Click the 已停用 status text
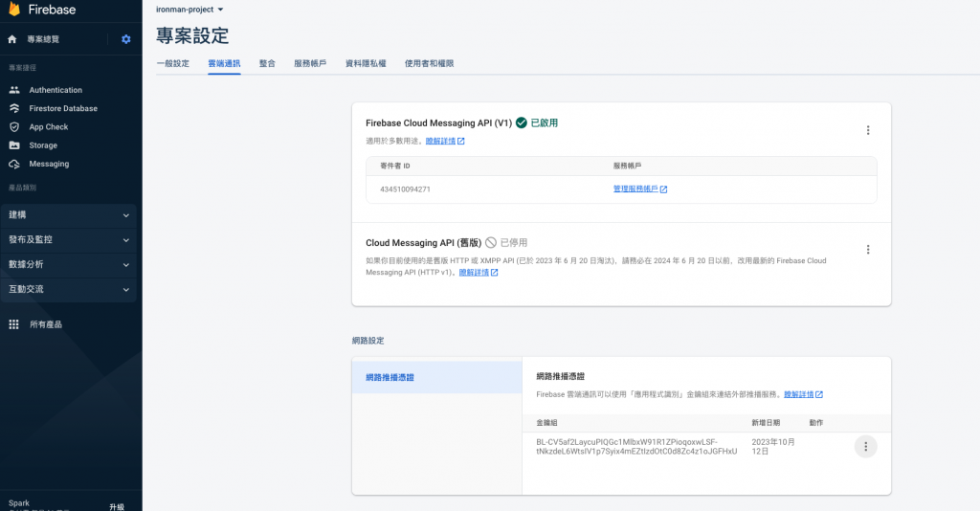Viewport: 980px width, 511px height. [x=514, y=242]
